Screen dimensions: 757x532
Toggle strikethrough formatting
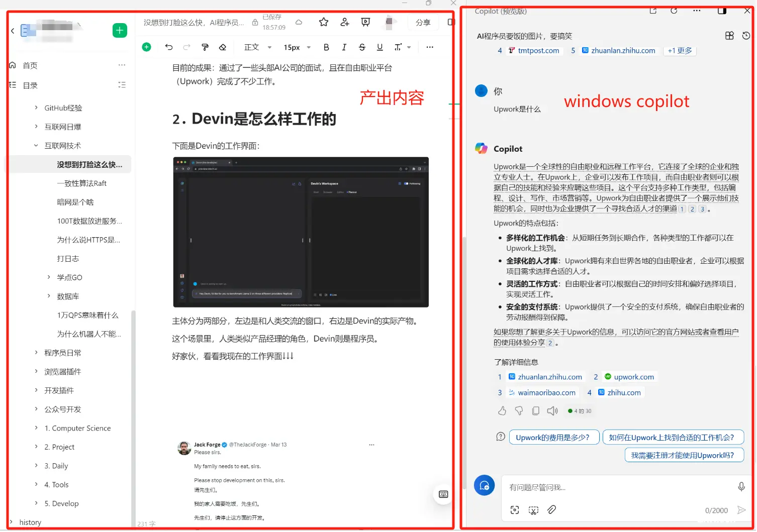pyautogui.click(x=362, y=47)
